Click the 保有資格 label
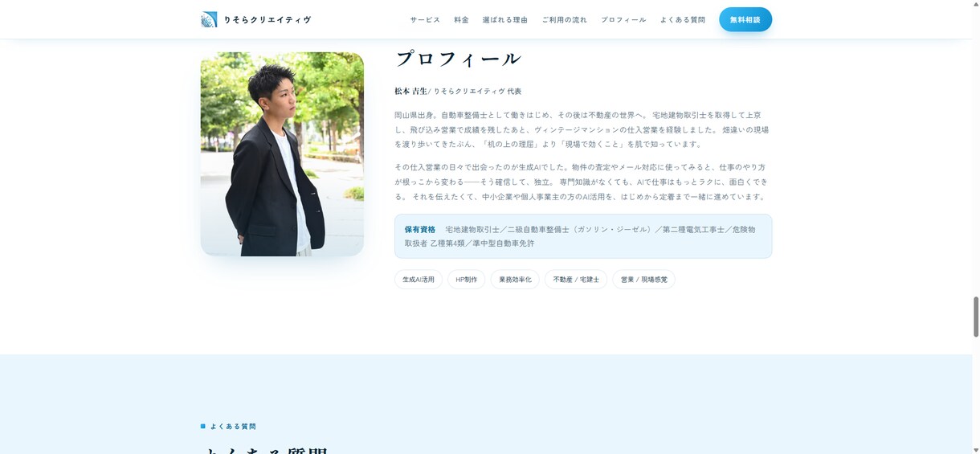980x454 pixels. (x=420, y=229)
